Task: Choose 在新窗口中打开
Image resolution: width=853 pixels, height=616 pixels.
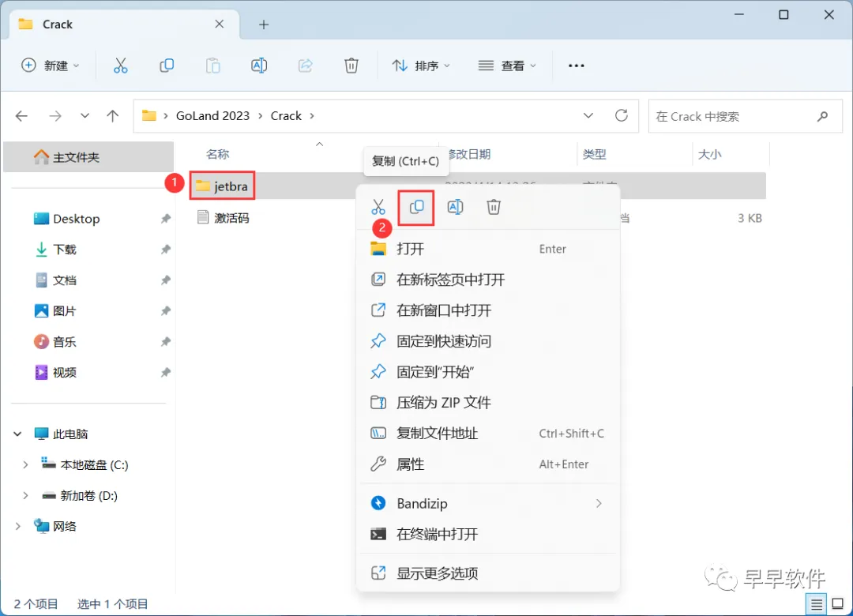Action: coord(488,310)
